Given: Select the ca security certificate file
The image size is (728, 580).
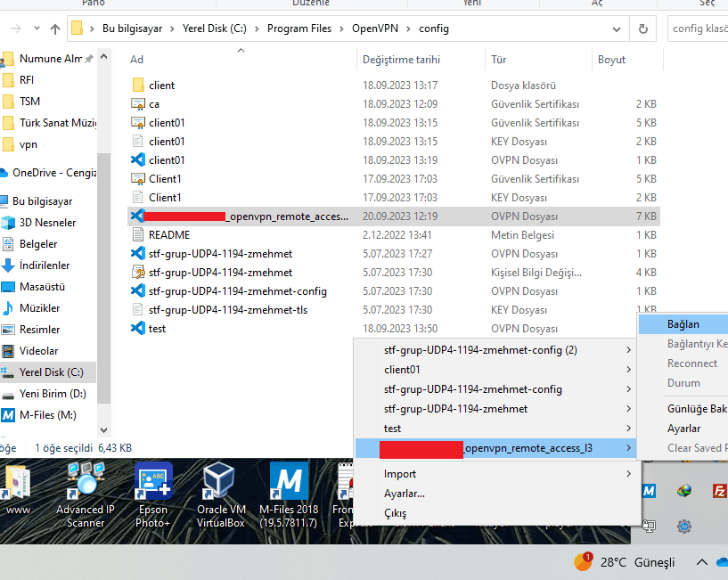Looking at the screenshot, I should [138, 104].
